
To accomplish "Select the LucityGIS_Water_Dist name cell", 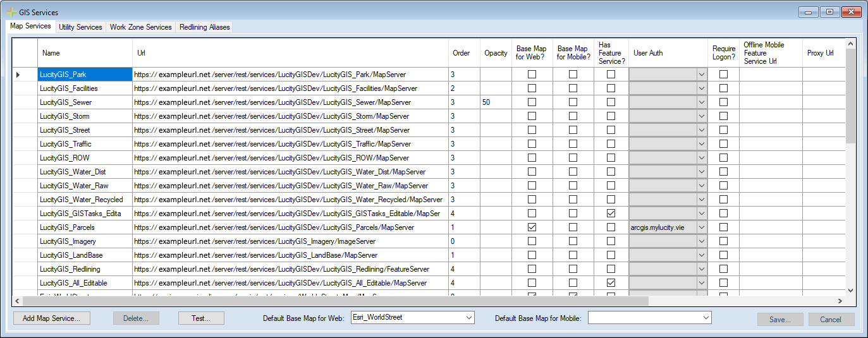I will [85, 172].
